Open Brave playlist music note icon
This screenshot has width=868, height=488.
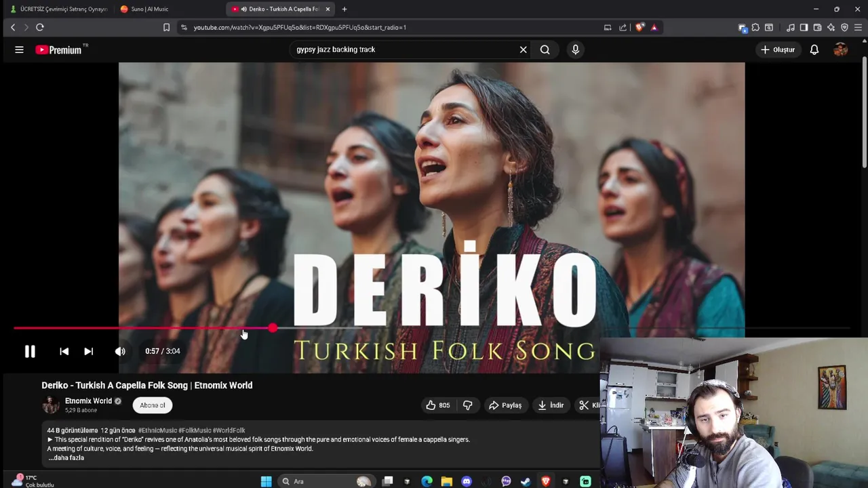click(791, 27)
